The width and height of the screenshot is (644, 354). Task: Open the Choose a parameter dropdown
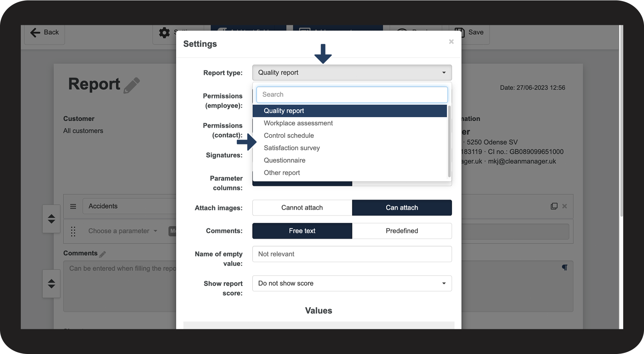click(x=123, y=231)
